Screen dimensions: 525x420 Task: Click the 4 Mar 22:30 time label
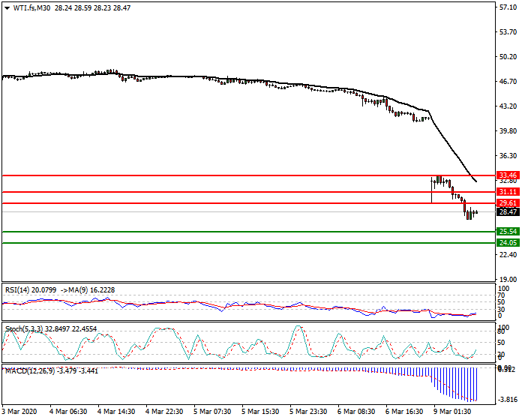(164, 411)
